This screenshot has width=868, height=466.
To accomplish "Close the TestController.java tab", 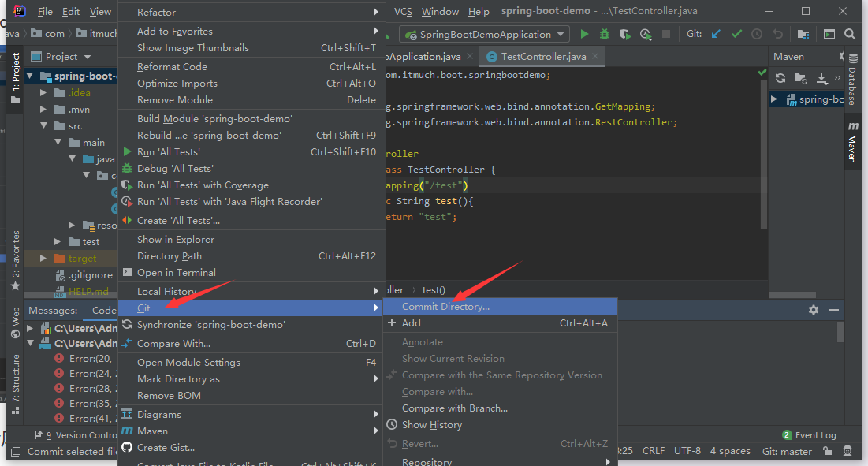I will pos(595,57).
